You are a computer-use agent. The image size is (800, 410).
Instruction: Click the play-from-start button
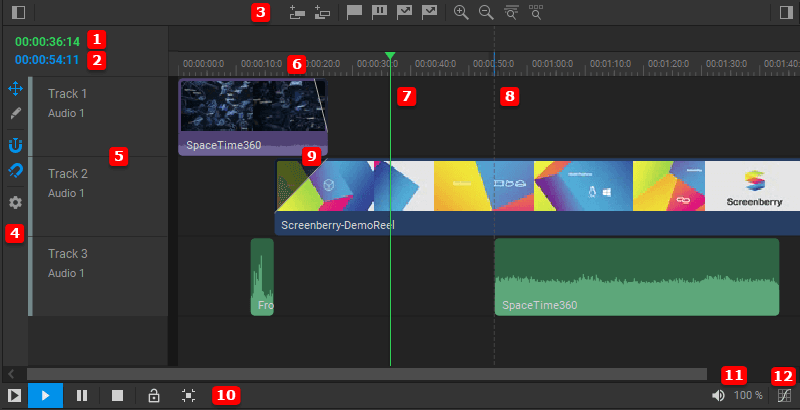[x=14, y=395]
